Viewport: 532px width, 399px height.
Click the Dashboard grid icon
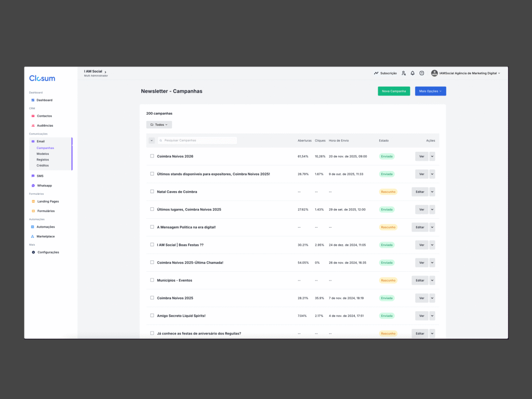pos(33,100)
